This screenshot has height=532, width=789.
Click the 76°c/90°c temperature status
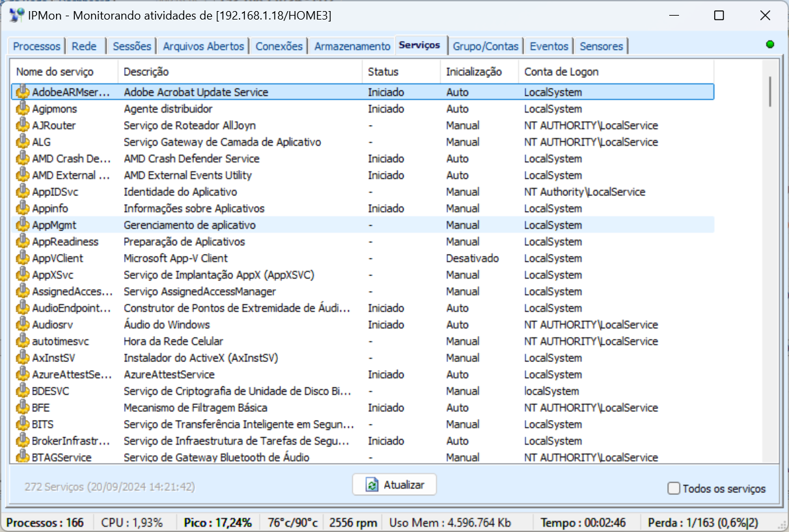[x=293, y=522]
